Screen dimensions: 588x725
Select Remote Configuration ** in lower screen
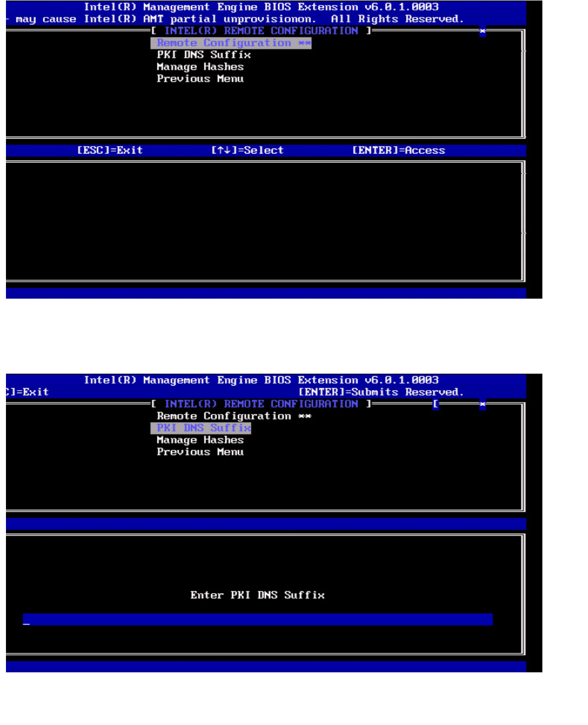[234, 416]
